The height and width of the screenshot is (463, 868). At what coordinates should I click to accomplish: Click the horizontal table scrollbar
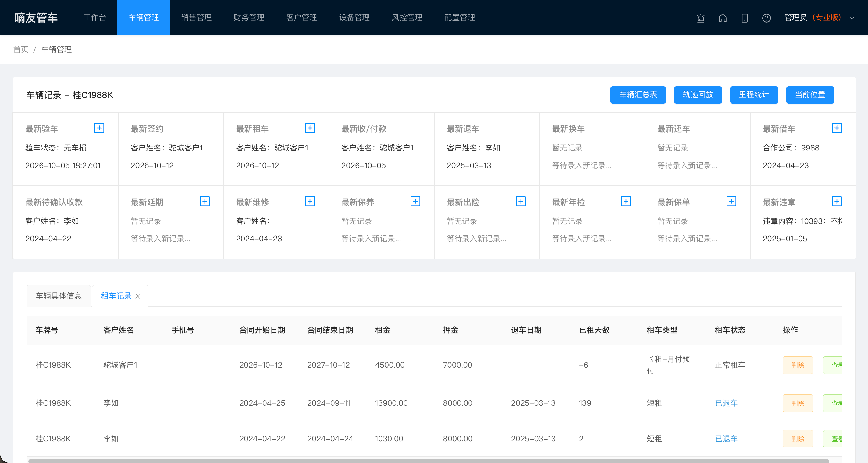point(428,461)
